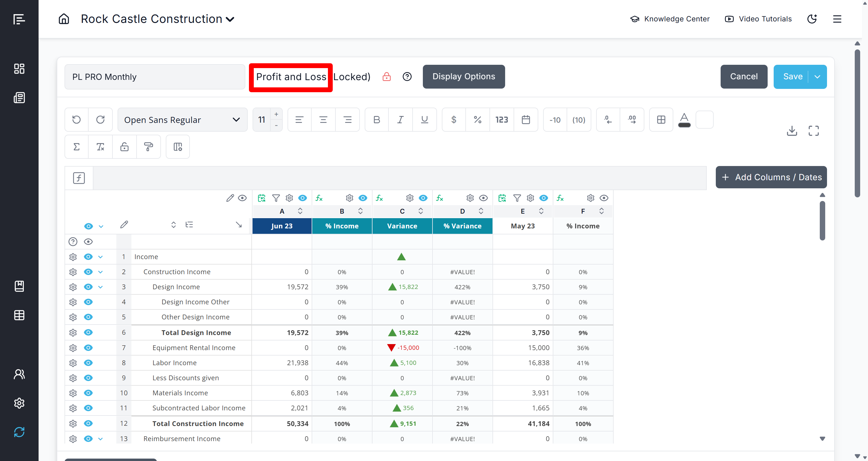
Task: Click the undo arrow icon
Action: click(x=77, y=120)
